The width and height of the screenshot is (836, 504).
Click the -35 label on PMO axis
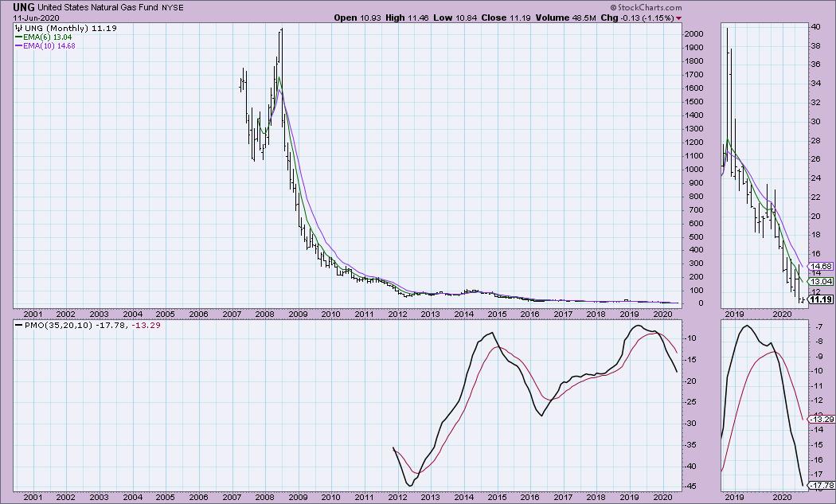[692, 445]
